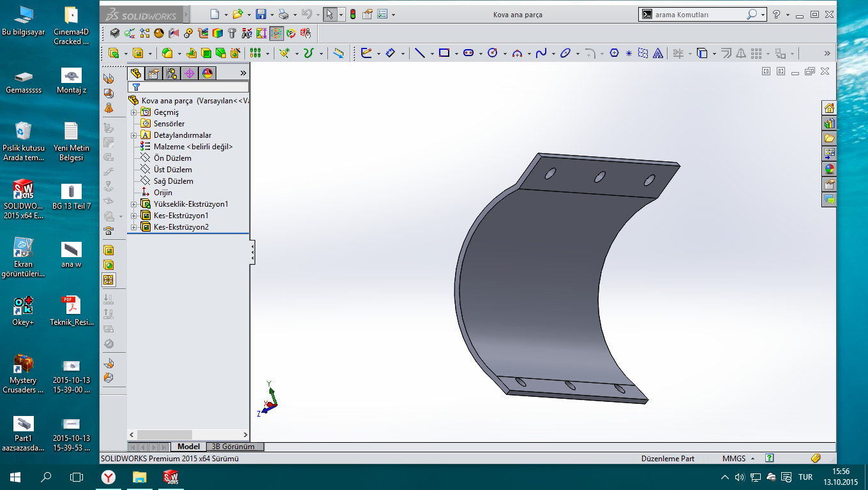Select the Model tab at the bottom
Viewport: 868px width, 490px height.
tap(188, 447)
